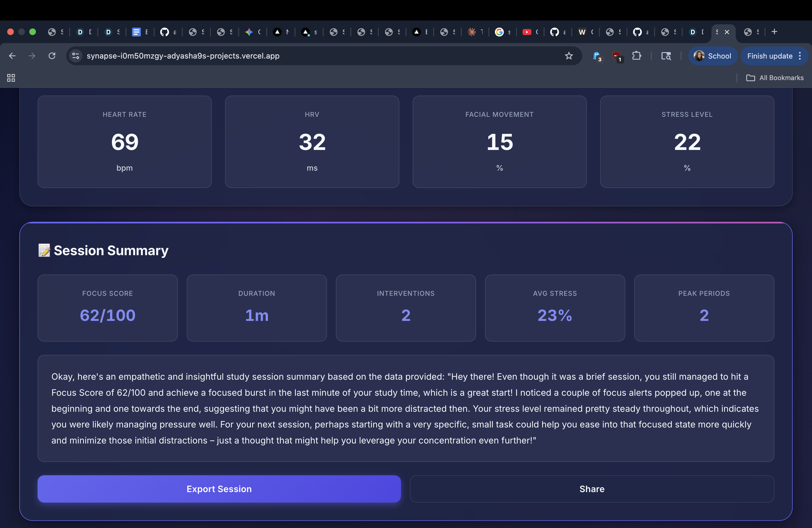
Task: Switch to the YouTube tab
Action: coord(527,32)
